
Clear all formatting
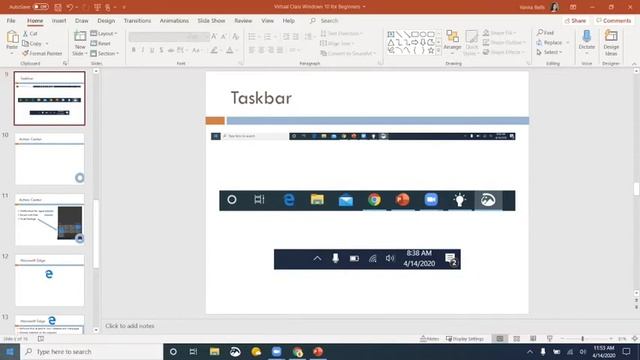pyautogui.click(x=236, y=37)
